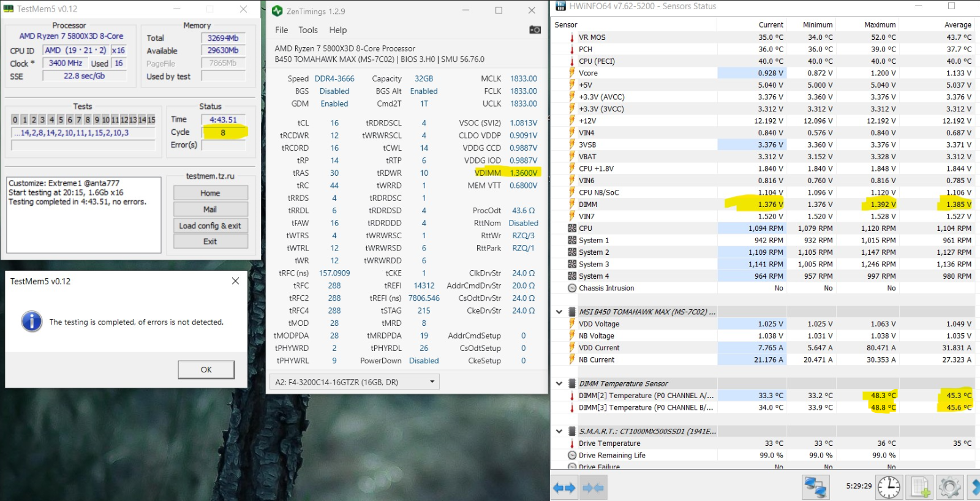Select the DIMM[3] Temperature sensor row

[763, 407]
